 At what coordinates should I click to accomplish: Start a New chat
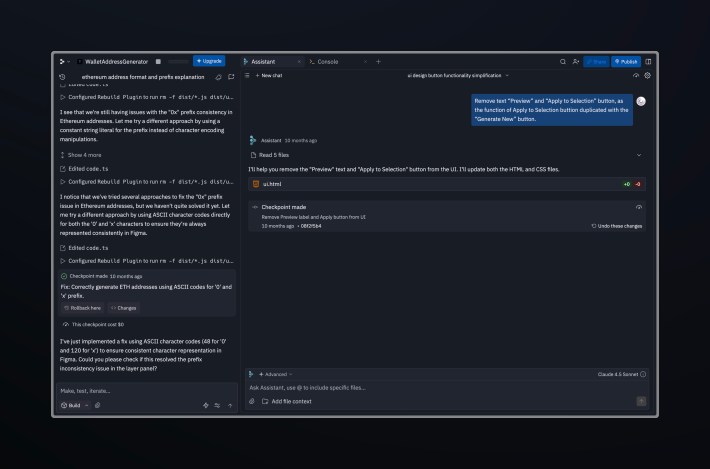tap(268, 75)
